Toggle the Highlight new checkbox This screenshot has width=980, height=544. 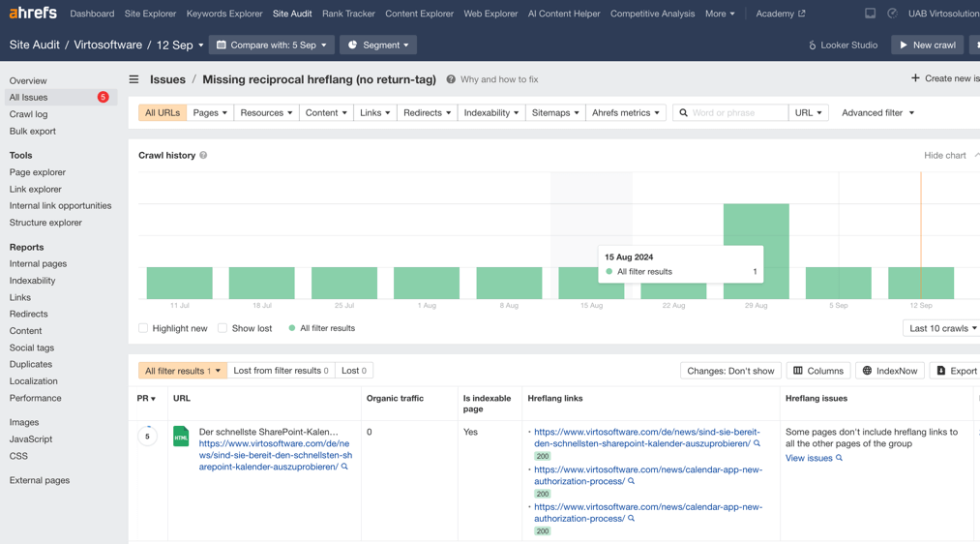143,328
